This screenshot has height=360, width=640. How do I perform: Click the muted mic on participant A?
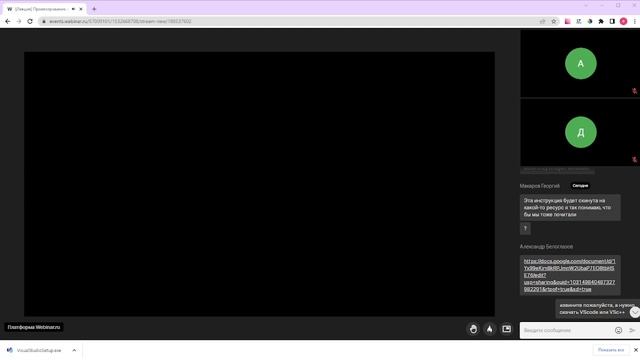tap(634, 91)
